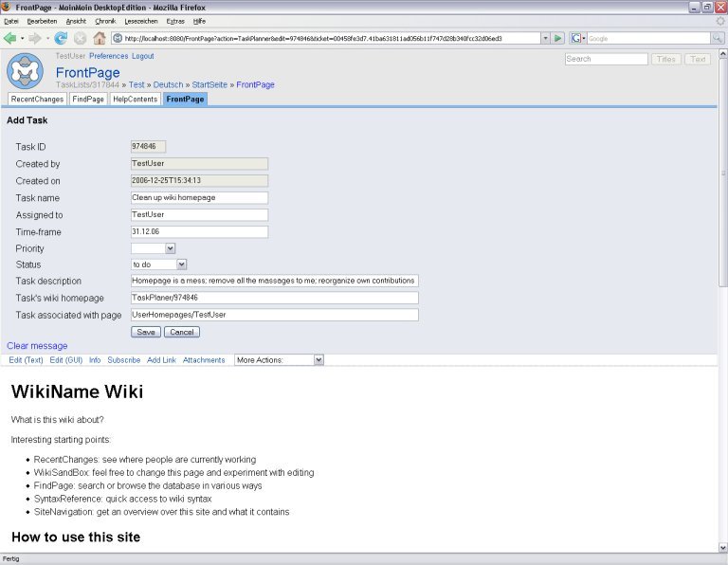
Task: Click the browser Back arrow button
Action: [x=10, y=38]
